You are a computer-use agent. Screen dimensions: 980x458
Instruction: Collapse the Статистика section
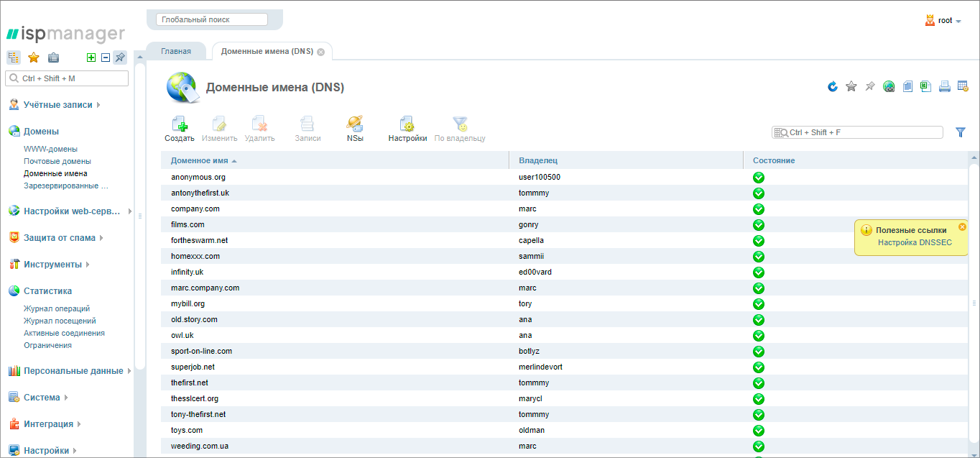[x=40, y=291]
